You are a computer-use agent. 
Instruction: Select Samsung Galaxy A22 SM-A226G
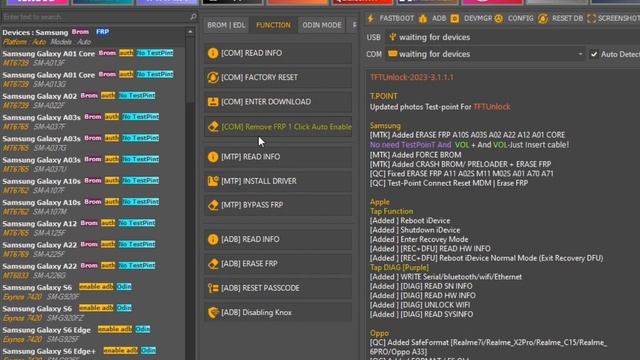(93, 270)
